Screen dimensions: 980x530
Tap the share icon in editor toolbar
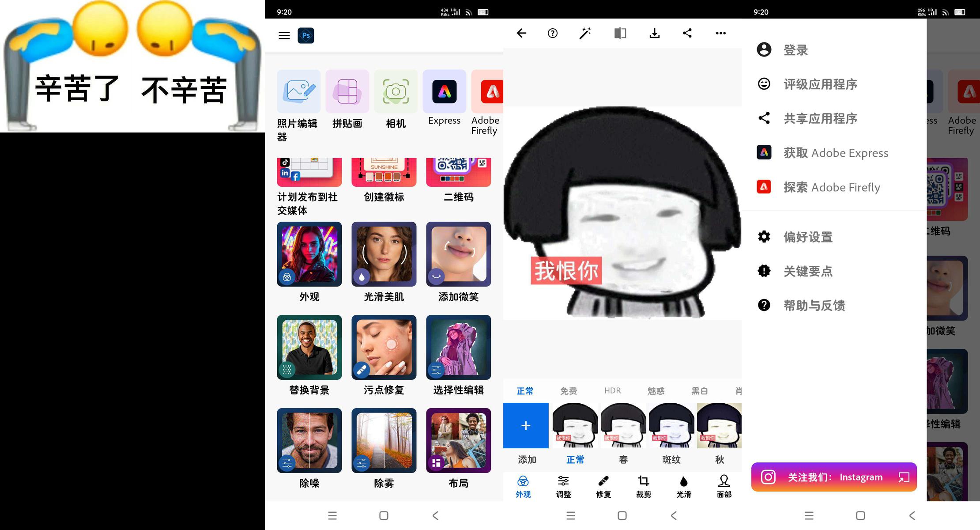(687, 33)
